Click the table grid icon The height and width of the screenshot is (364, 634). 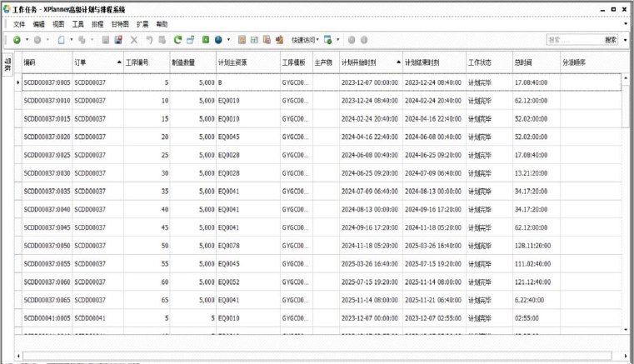(x=254, y=40)
